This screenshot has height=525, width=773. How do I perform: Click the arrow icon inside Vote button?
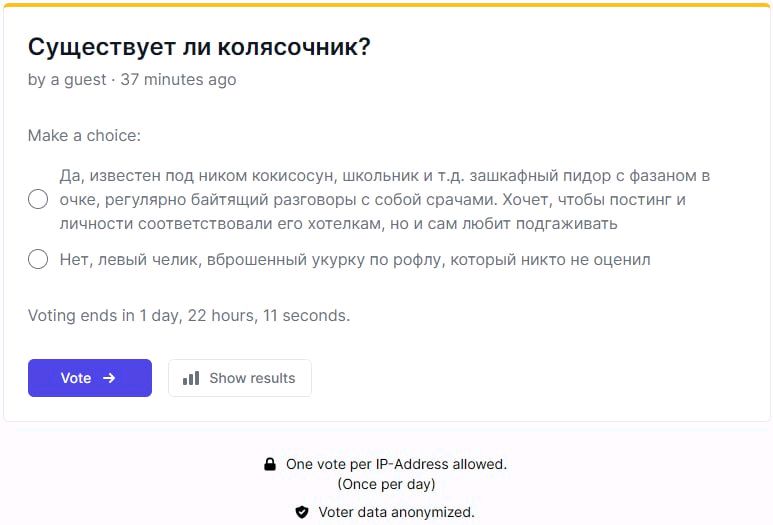[x=109, y=378]
